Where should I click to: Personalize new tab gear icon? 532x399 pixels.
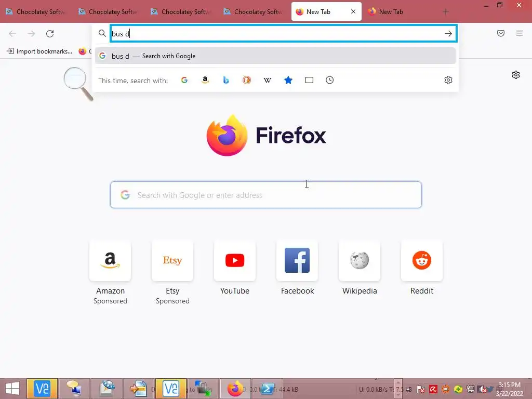pyautogui.click(x=516, y=75)
